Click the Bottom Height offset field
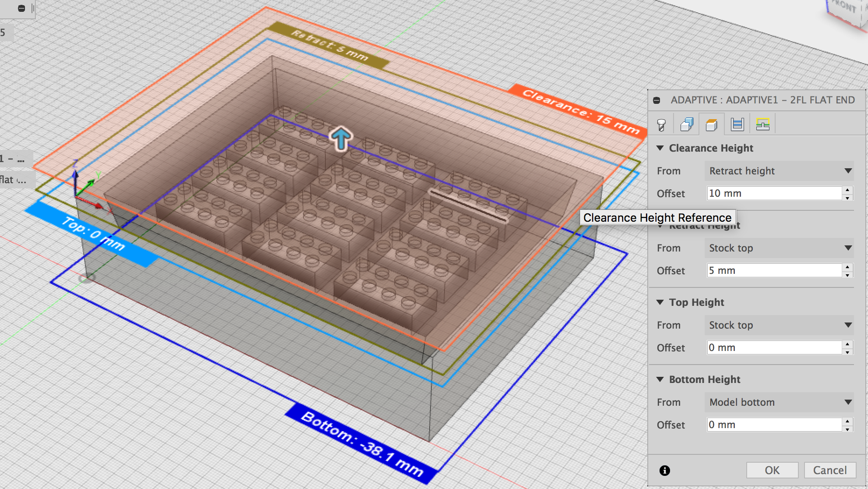Image resolution: width=868 pixels, height=489 pixels. (x=774, y=425)
